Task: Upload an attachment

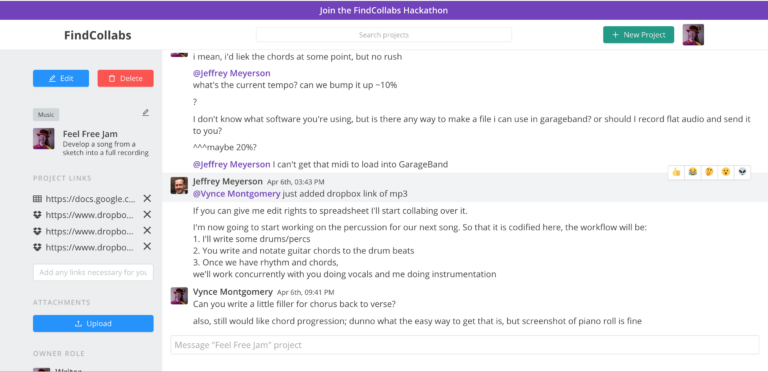Action: (93, 324)
